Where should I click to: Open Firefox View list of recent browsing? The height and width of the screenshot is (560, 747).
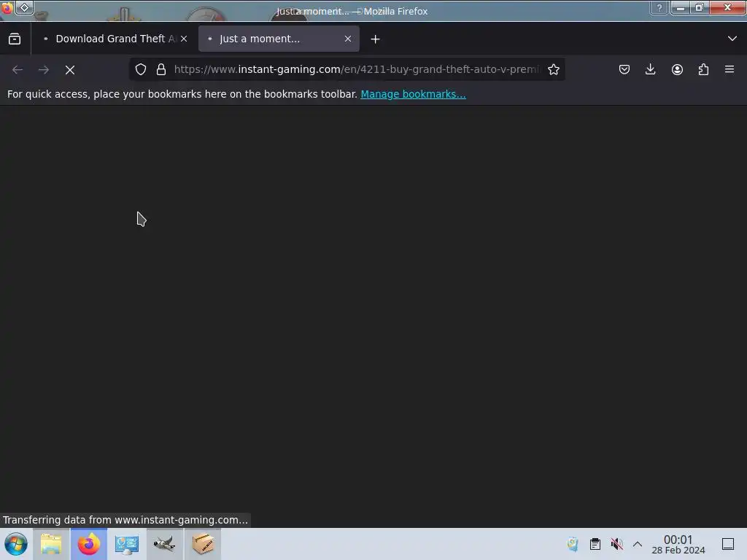[15, 39]
